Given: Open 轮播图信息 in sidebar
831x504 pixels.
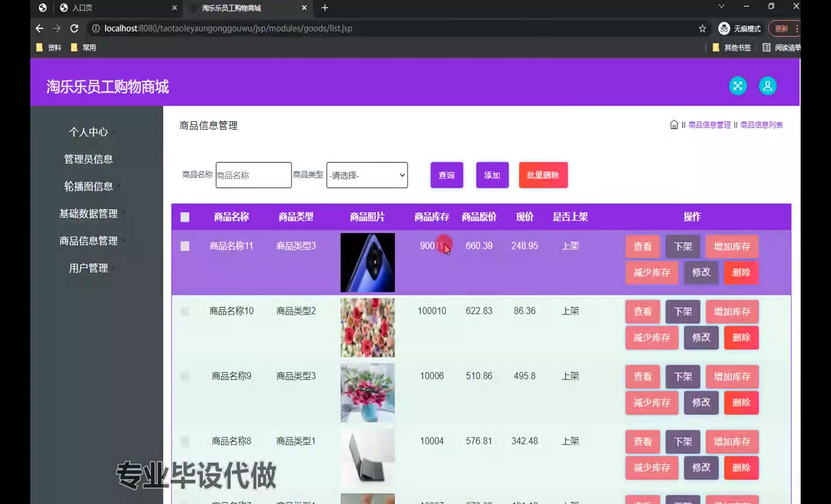Looking at the screenshot, I should pos(89,187).
